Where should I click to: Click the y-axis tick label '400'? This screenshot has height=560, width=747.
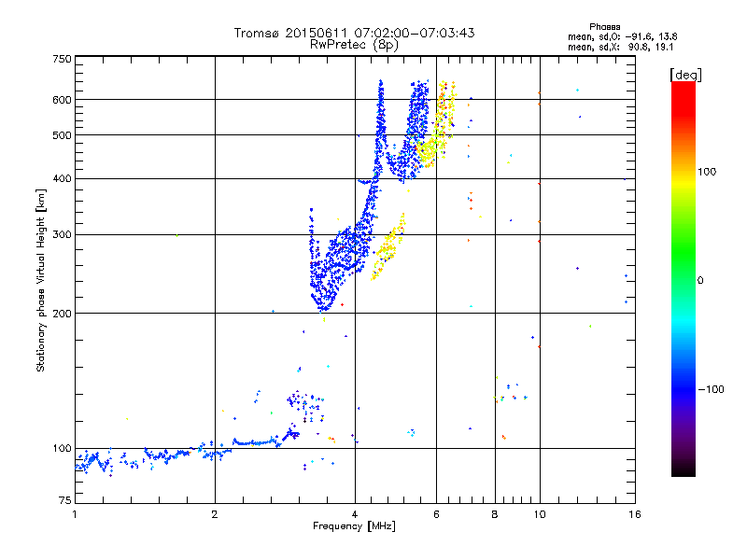coord(62,179)
